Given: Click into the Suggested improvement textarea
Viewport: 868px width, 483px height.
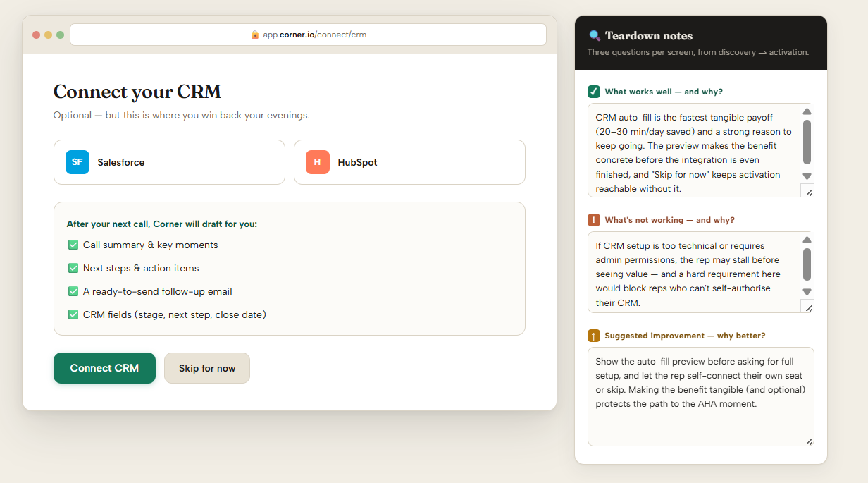Looking at the screenshot, I should (x=701, y=396).
